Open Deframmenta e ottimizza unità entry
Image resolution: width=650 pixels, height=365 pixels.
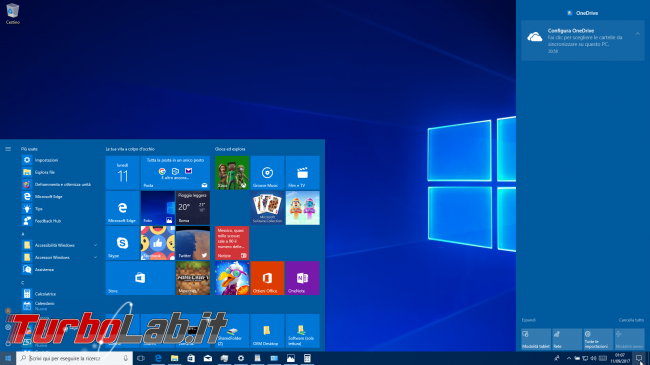click(61, 185)
